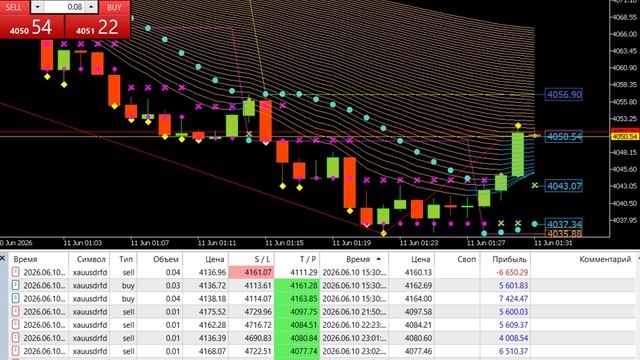
Task: Select the green take profit cell 4097.75
Action: 297,311
